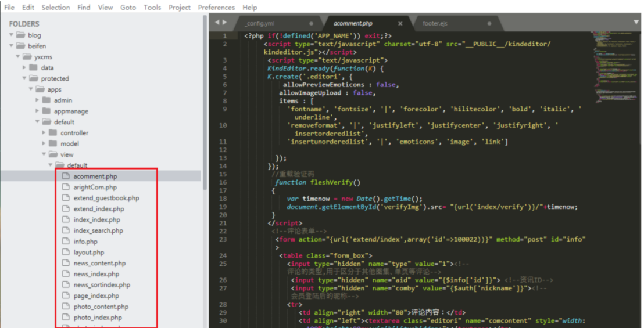644x328 pixels.
Task: Click the yxcms folder icon
Action: 27,56
